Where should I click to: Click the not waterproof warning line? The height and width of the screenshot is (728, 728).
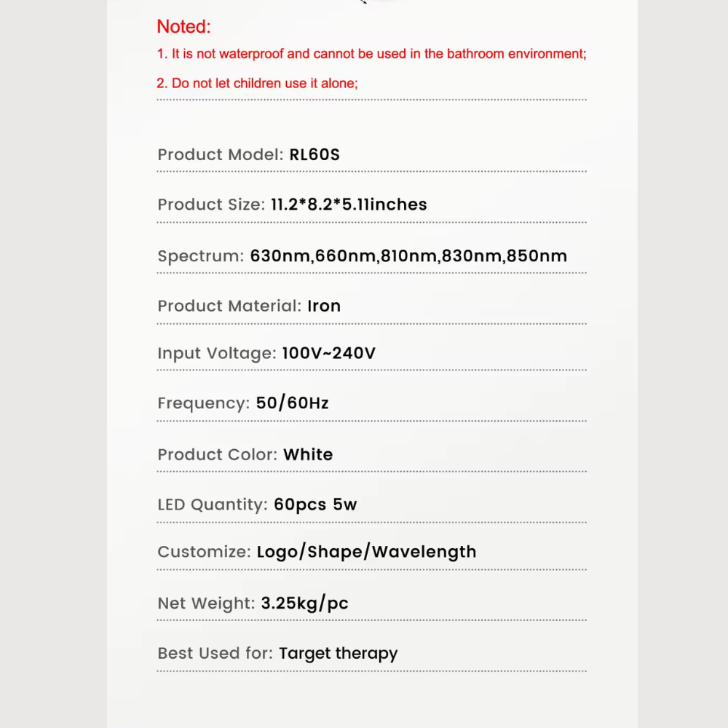[x=371, y=54]
